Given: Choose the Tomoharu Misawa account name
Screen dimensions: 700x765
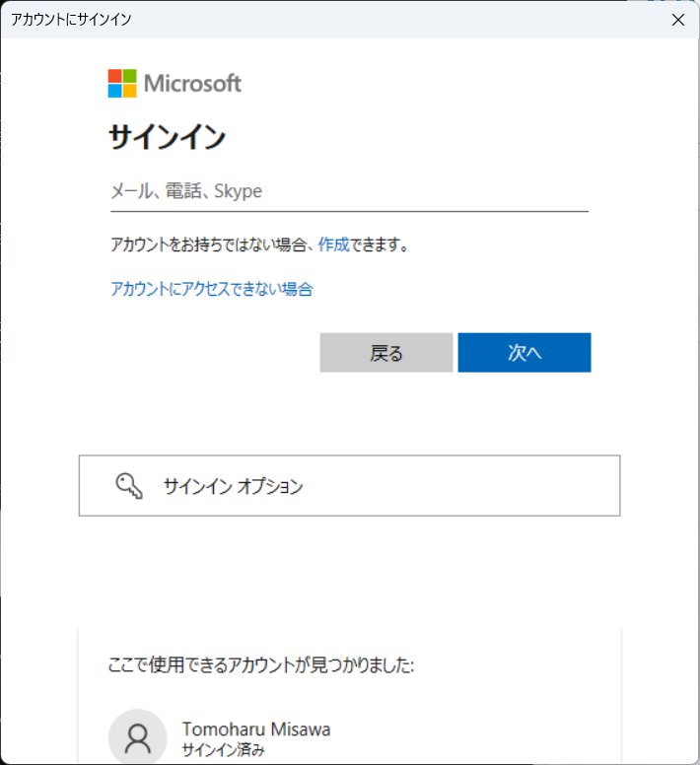Looking at the screenshot, I should pyautogui.click(x=256, y=730).
